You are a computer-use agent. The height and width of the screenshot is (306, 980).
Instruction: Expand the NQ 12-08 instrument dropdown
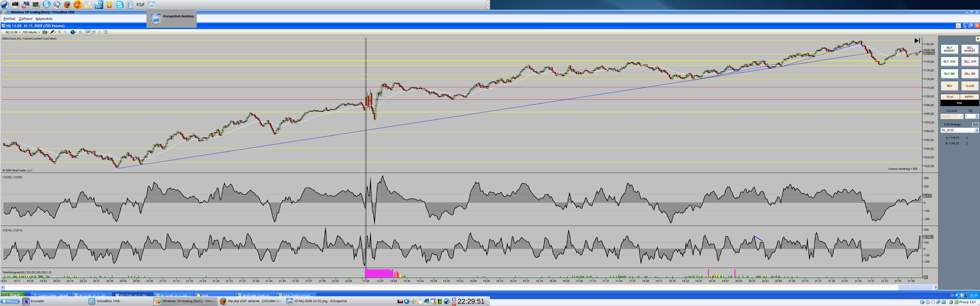pos(13,32)
